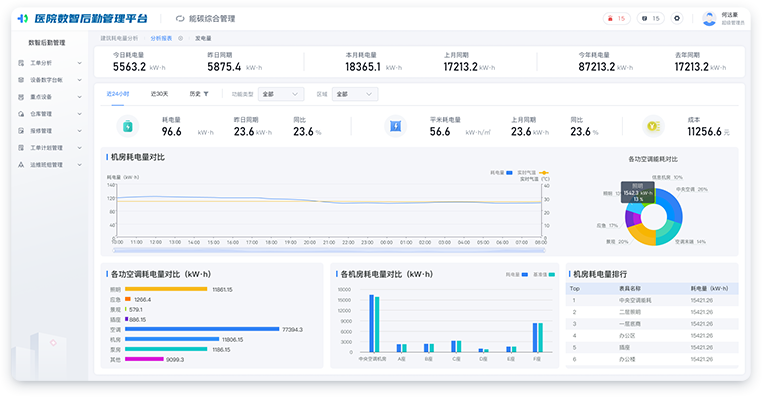This screenshot has height=397, width=762.
Task: Click the user name beside the avatar
Action: 729,15
